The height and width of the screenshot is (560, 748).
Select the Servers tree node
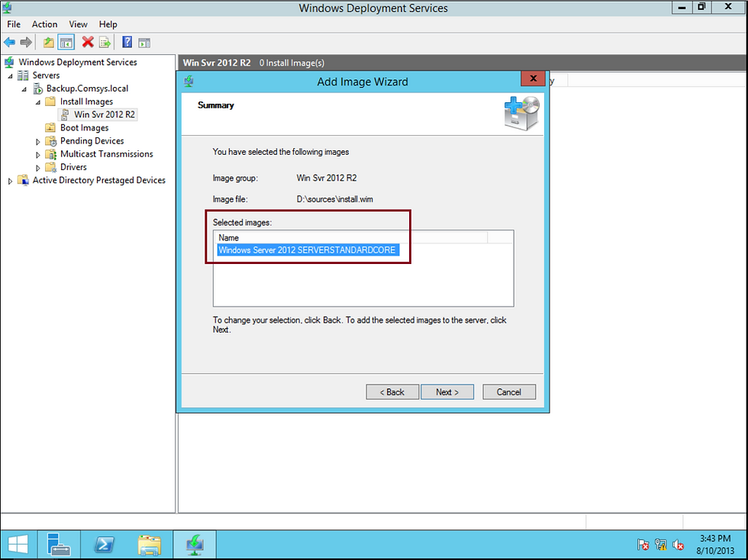click(46, 76)
